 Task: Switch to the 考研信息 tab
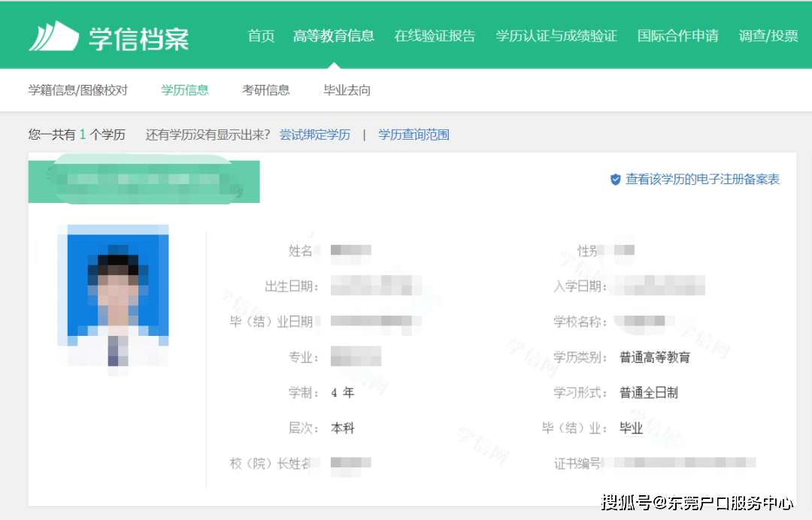pos(266,89)
